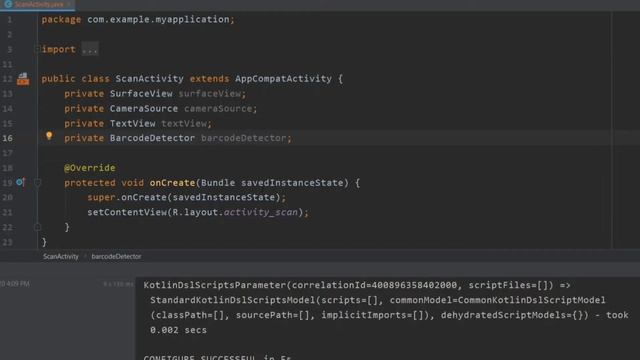Click activity_scan in setContentView call
The height and width of the screenshot is (360, 640).
click(260, 212)
